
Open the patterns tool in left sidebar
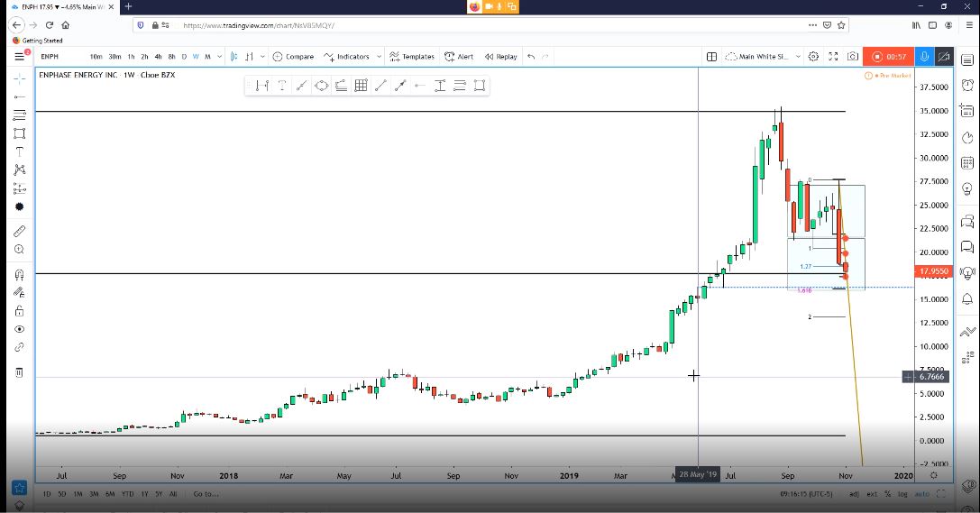19,170
